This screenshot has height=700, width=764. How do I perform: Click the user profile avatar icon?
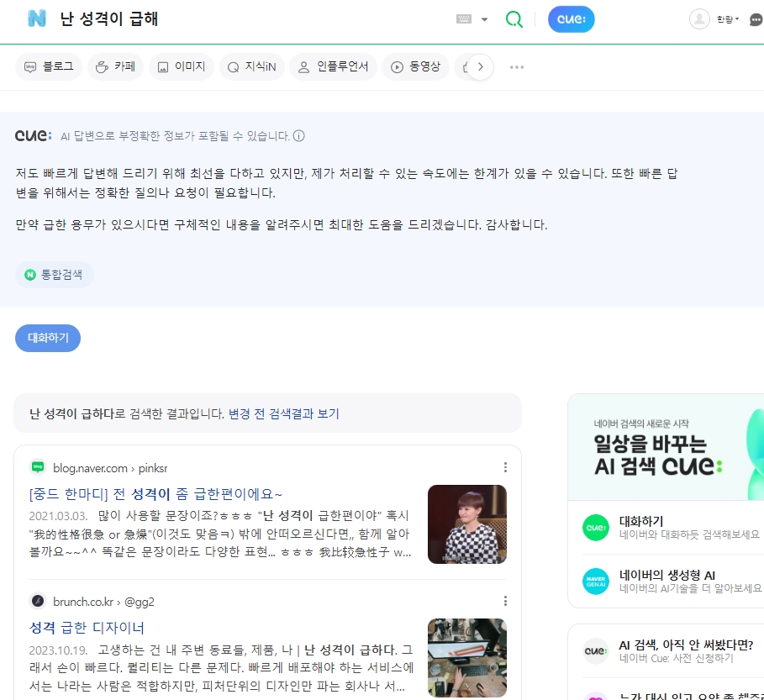[699, 19]
